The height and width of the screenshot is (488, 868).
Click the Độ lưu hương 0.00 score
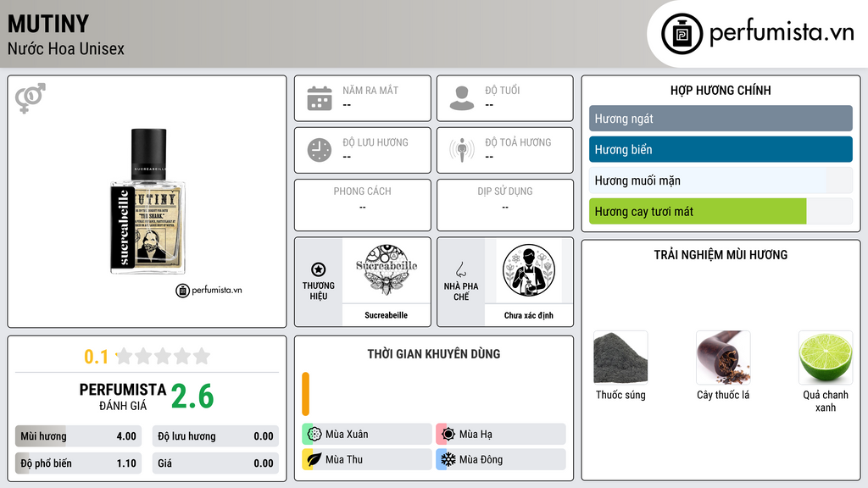pos(215,436)
